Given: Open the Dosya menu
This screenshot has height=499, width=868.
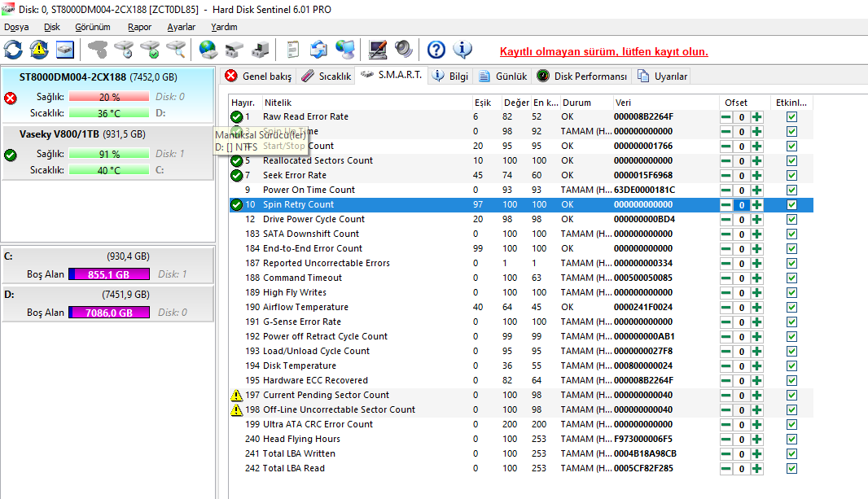Looking at the screenshot, I should 16,27.
